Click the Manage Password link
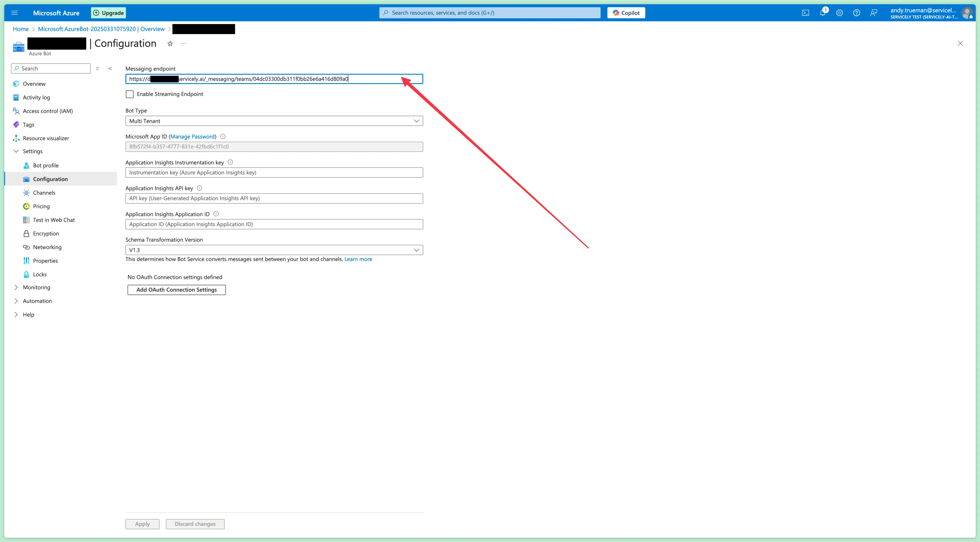 click(193, 137)
